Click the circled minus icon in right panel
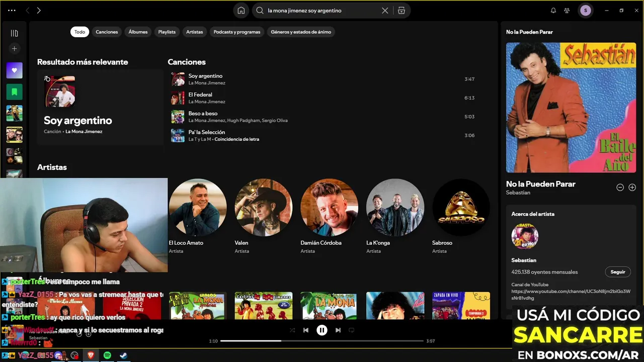 tap(620, 187)
